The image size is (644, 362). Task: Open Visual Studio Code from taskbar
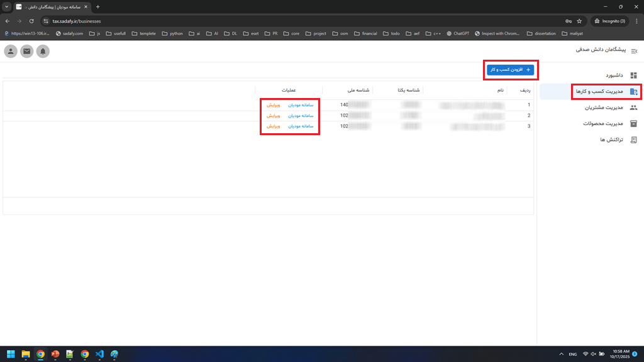click(99, 354)
